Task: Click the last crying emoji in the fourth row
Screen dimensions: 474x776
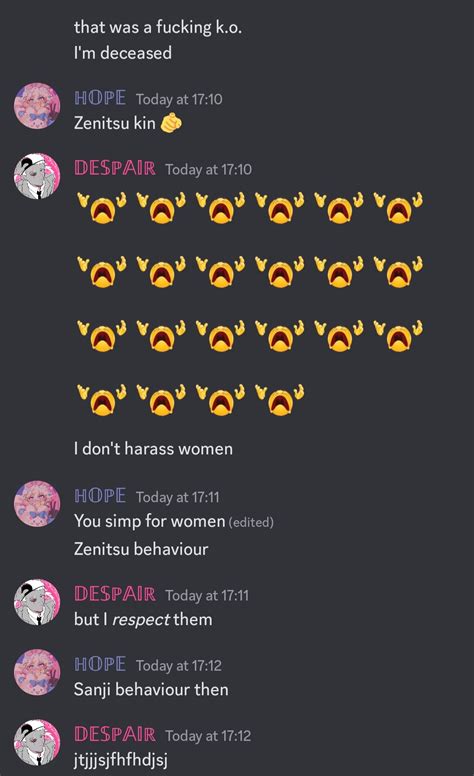Action: pyautogui.click(x=280, y=399)
